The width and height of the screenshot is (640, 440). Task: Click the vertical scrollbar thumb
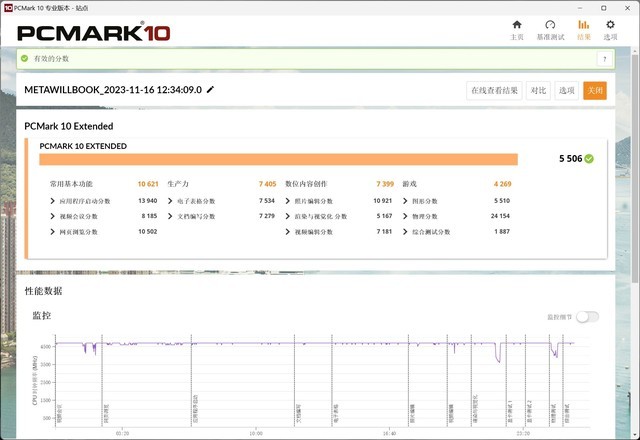(635, 167)
